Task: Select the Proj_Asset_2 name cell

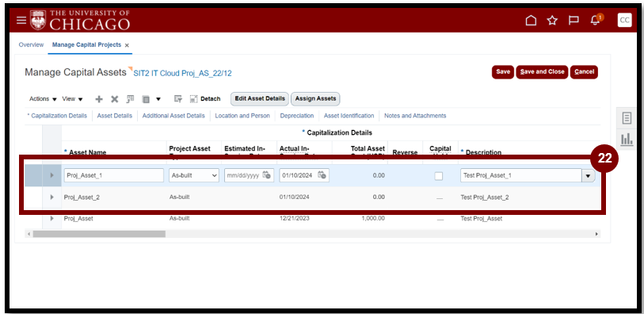Action: click(82, 197)
